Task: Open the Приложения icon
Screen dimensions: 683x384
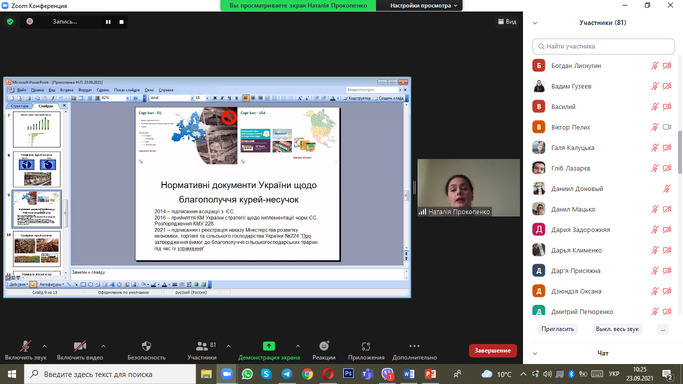Action: (x=366, y=346)
